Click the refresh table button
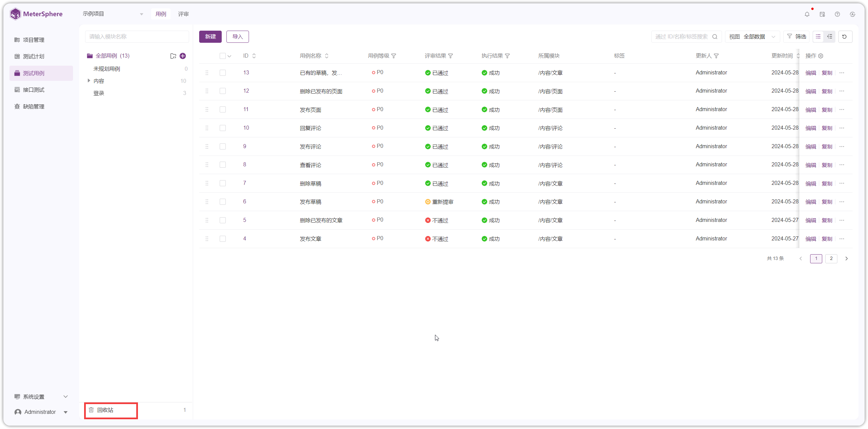Screen dimensions: 868x429 pos(845,36)
